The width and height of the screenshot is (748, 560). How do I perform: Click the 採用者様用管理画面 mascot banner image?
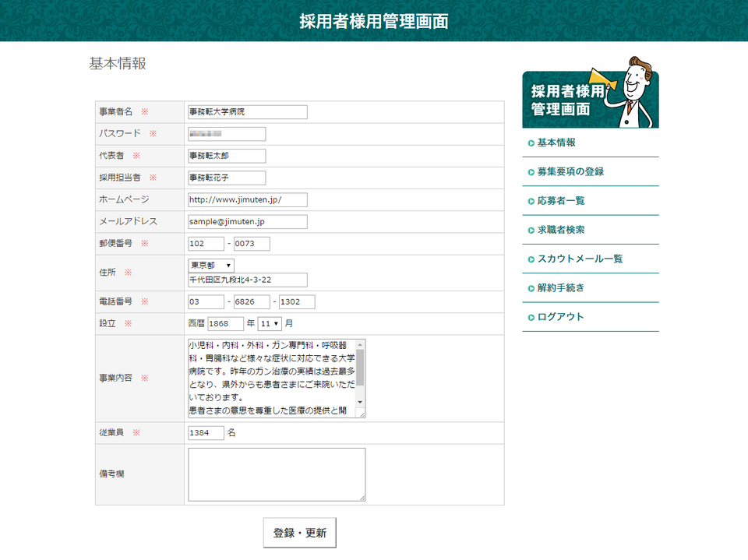pos(591,93)
